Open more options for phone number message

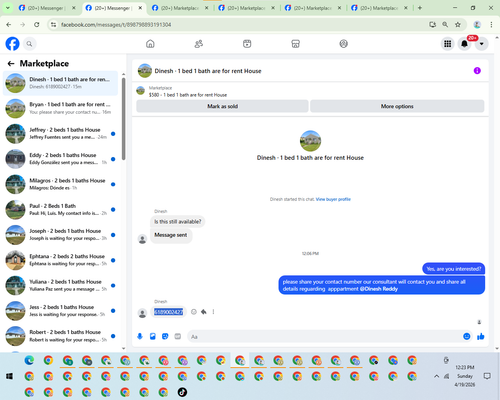click(213, 312)
